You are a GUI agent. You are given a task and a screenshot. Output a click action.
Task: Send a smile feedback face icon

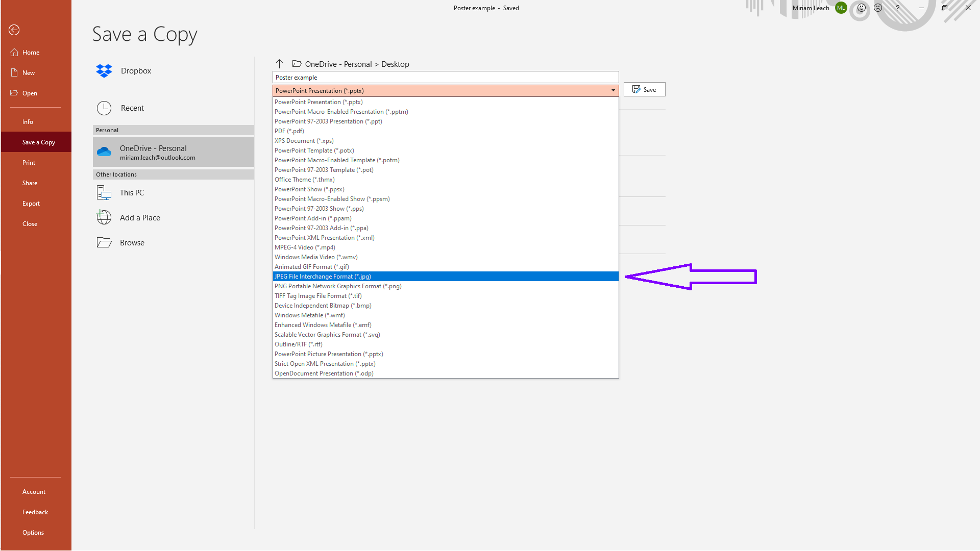(x=862, y=8)
